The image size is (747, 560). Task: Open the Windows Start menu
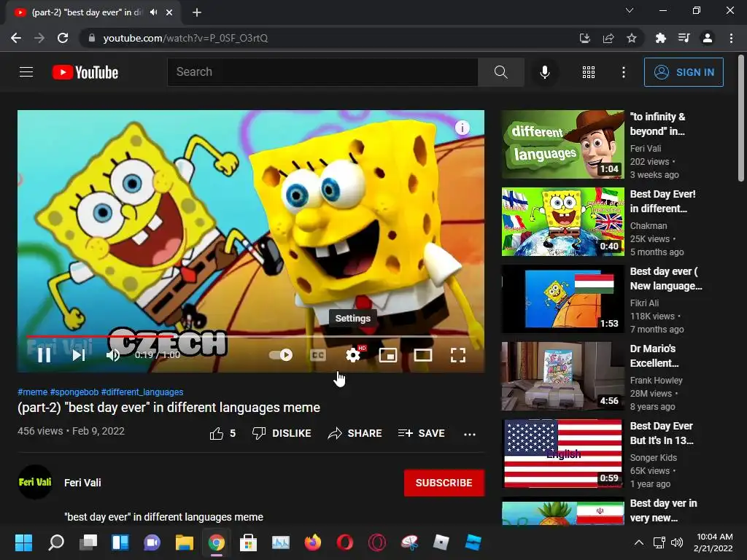[x=23, y=542]
